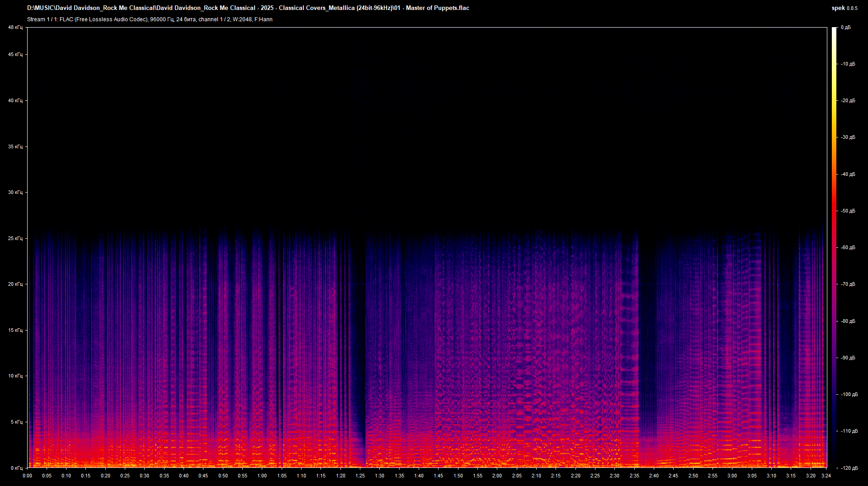Click the 1:15 time axis label

[x=321, y=476]
